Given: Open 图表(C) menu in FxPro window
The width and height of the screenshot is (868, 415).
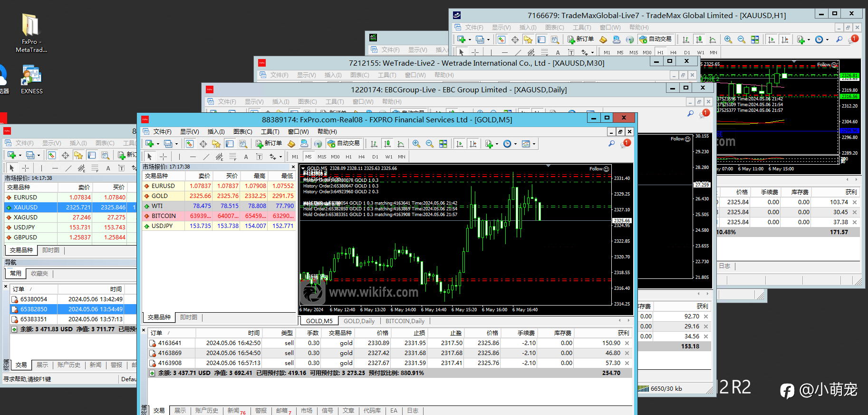Looking at the screenshot, I should point(243,132).
